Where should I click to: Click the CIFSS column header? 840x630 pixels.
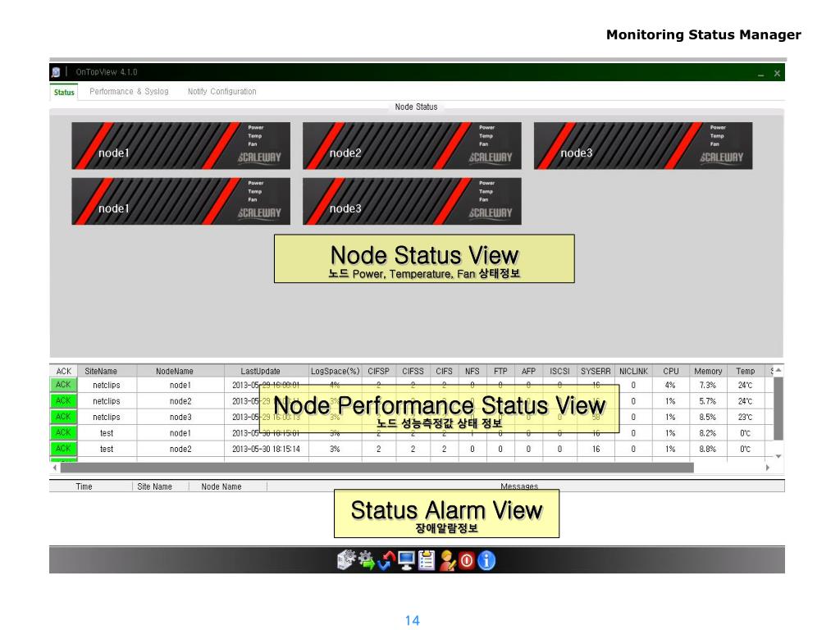(x=413, y=371)
